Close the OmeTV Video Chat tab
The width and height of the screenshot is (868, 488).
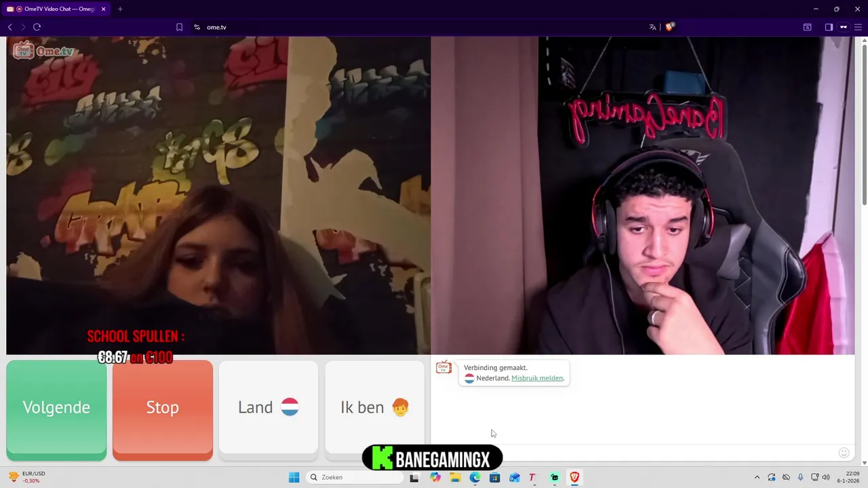click(x=103, y=9)
